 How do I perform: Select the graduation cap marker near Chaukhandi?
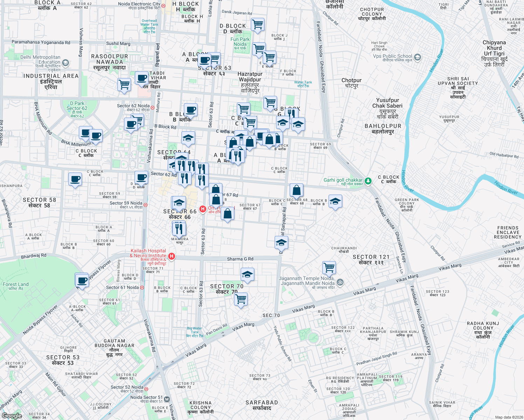click(x=281, y=242)
